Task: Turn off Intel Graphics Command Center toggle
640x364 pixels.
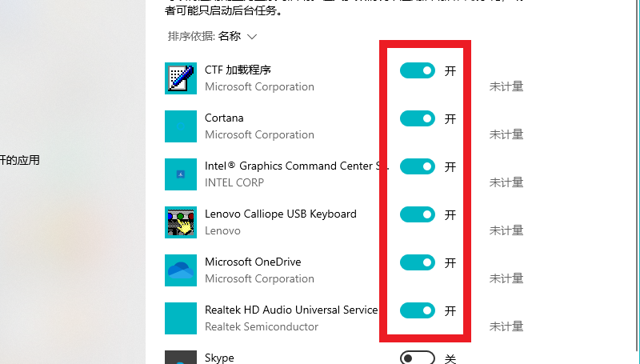Action: tap(417, 166)
